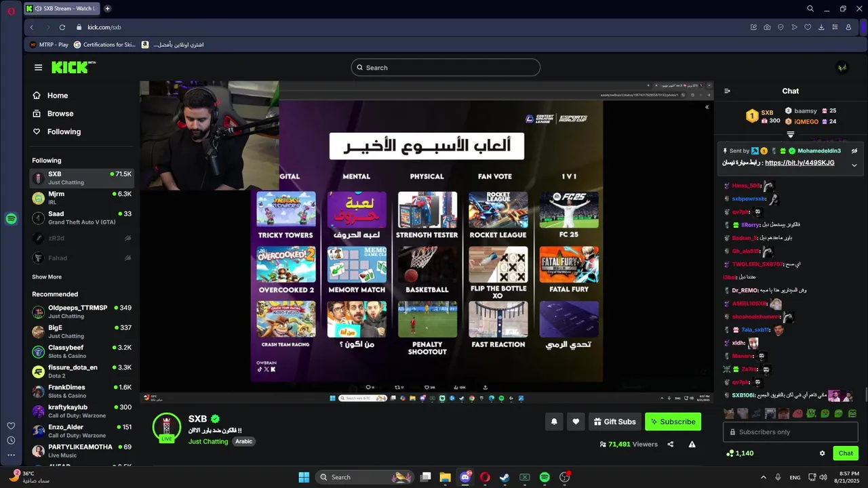Open a new browser tab

[108, 9]
